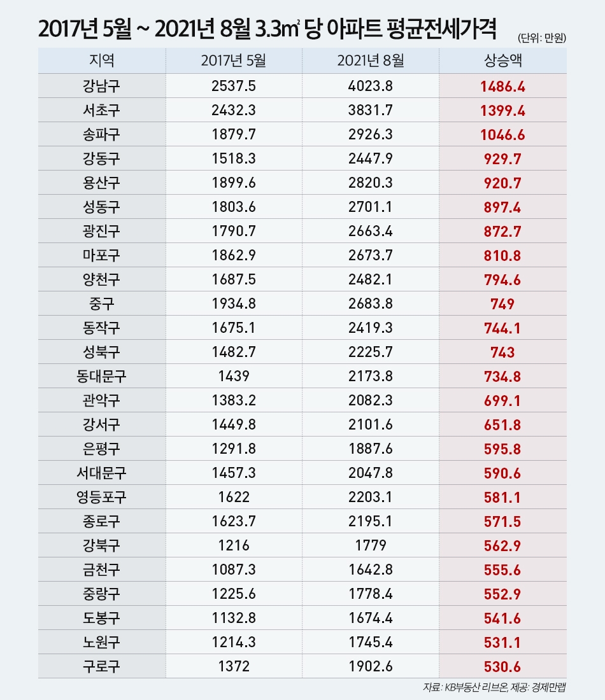Click 서초구 increase value 1399.4

tap(502, 110)
